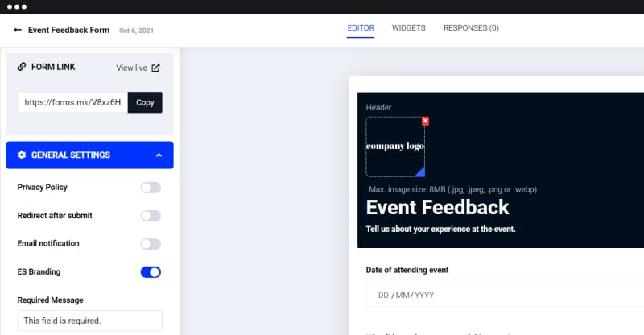Click the Header label in form banner
644x335 pixels.
(378, 107)
